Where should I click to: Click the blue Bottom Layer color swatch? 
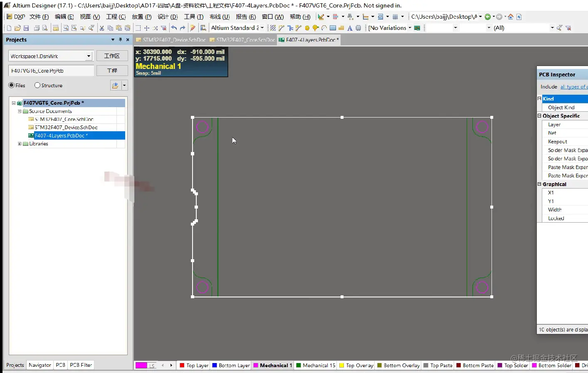coord(215,366)
